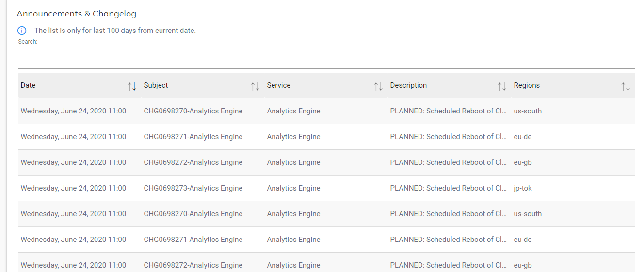Select first CHG0698271-Analytics Engine subject cell

193,137
